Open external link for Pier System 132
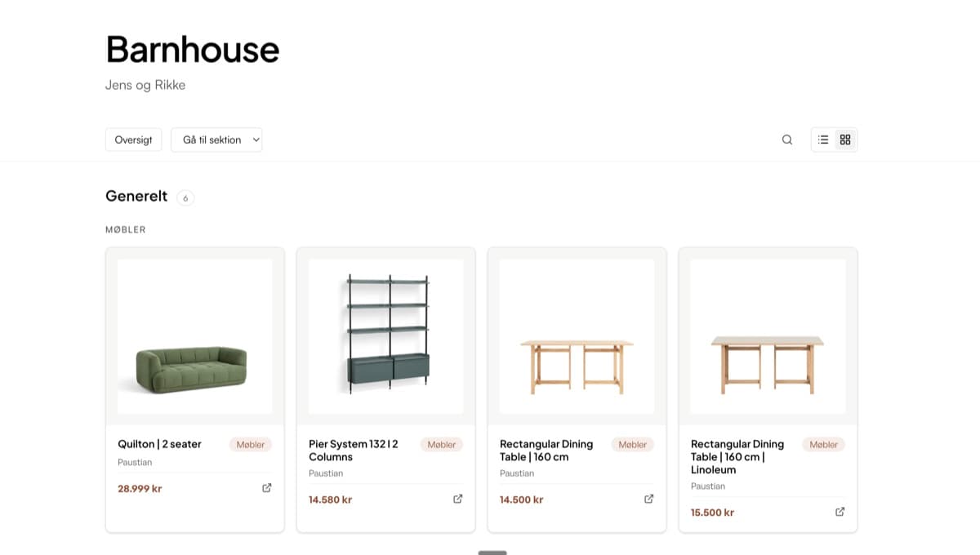 (x=458, y=499)
